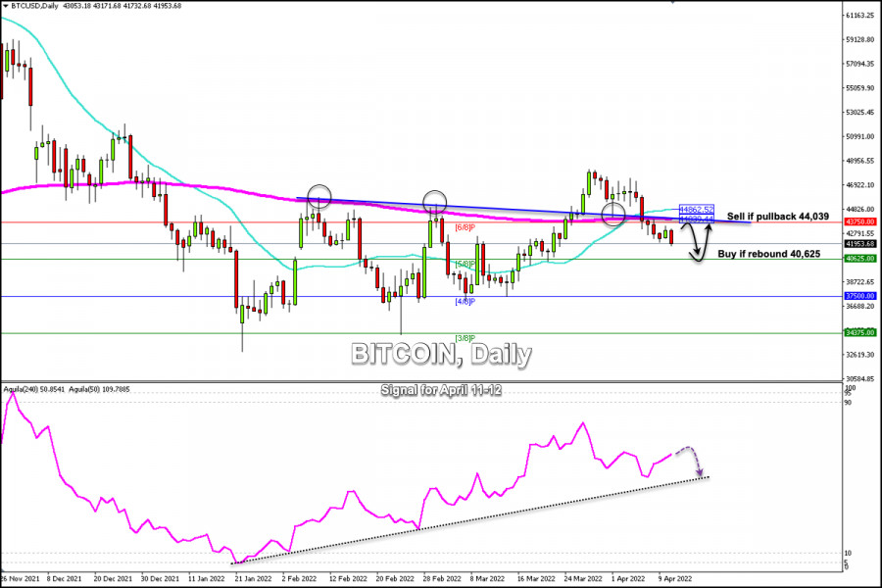This screenshot has height=588, width=882.
Task: Click the 2 Feb 2022 date label
Action: coord(299,579)
